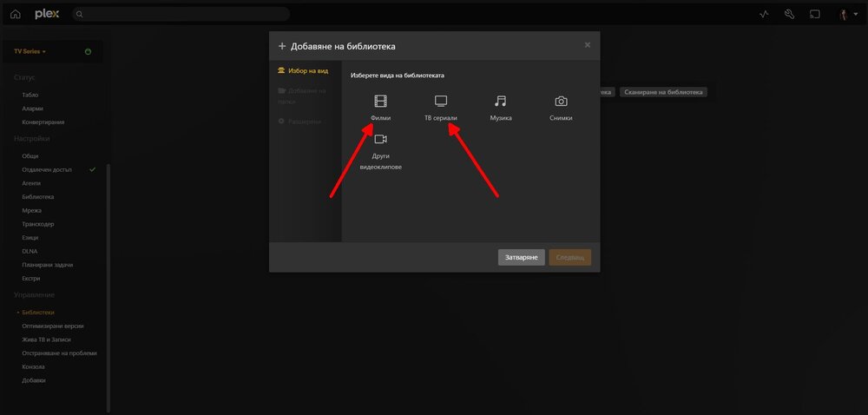This screenshot has width=868, height=415.
Task: Click Сканиране на библиотека button
Action: pos(663,92)
